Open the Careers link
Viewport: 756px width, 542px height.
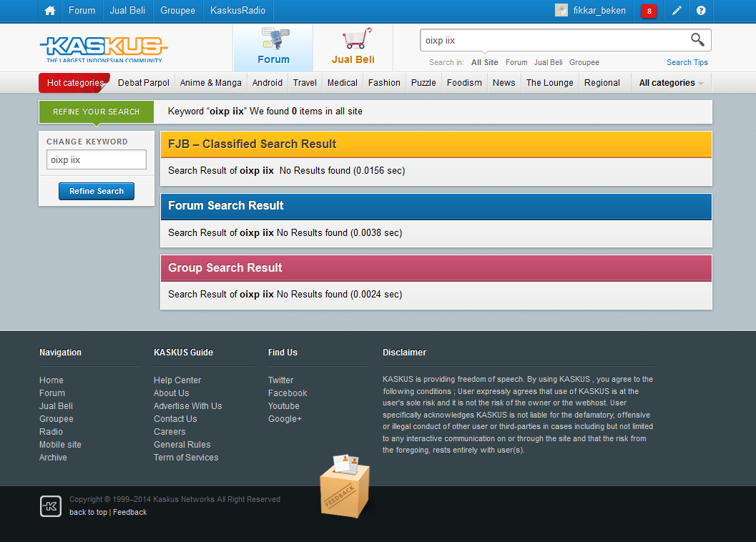point(170,432)
